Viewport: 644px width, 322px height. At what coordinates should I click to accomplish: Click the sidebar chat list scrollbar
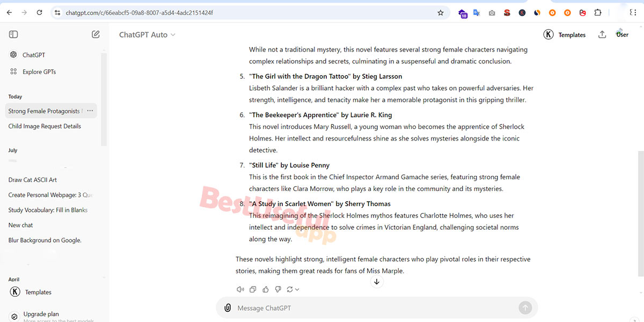click(x=105, y=99)
